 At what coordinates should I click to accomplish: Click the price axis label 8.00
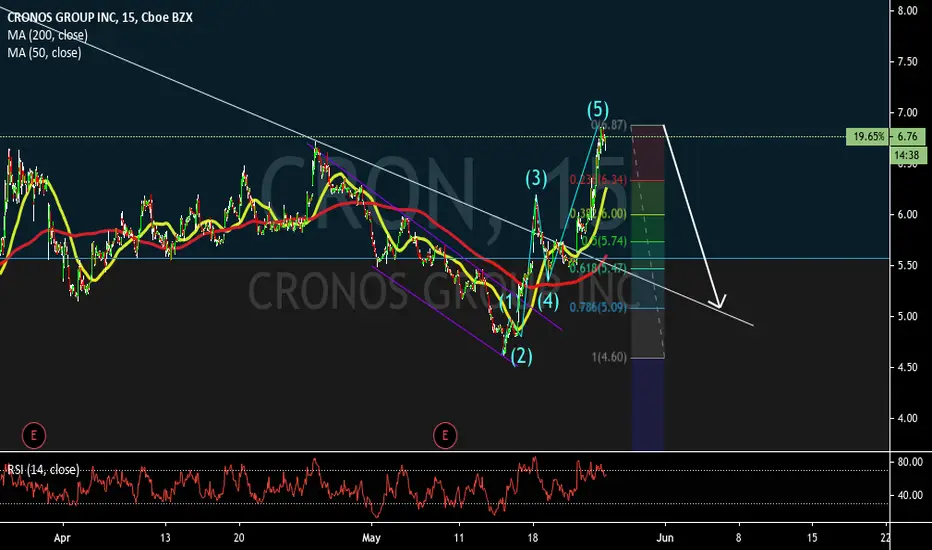point(908,11)
